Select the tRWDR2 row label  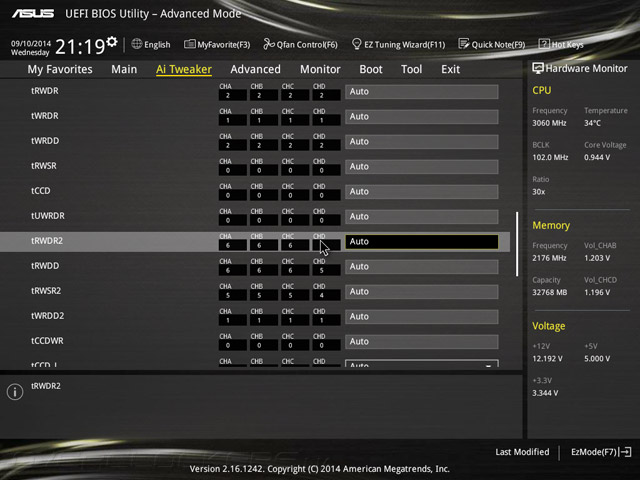tap(47, 241)
